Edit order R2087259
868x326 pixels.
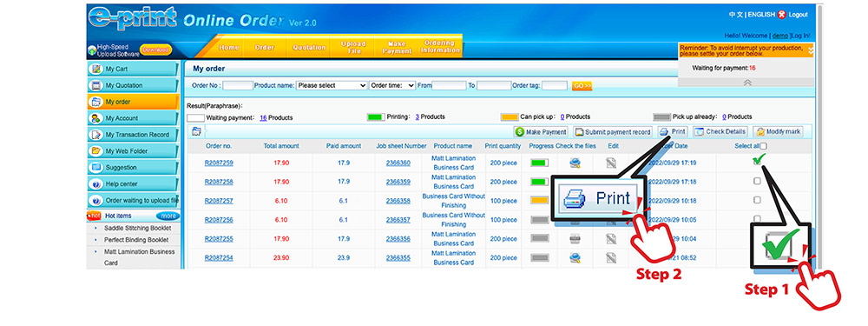(610, 163)
